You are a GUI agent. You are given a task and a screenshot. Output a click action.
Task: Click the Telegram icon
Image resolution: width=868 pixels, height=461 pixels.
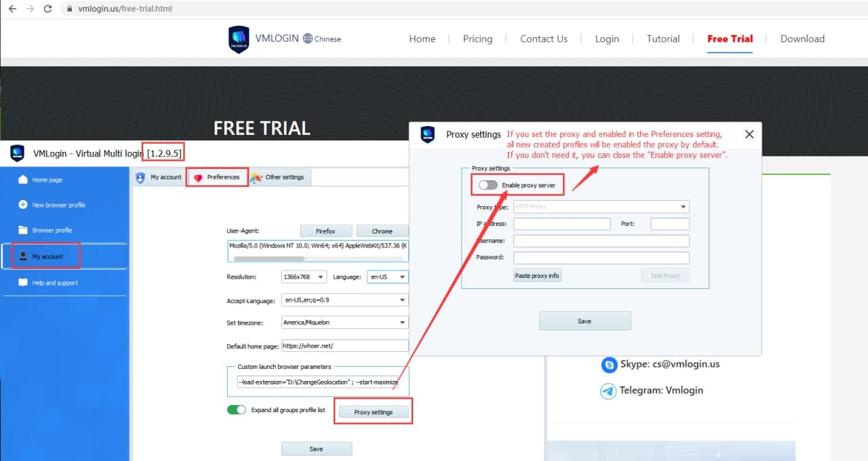click(609, 390)
